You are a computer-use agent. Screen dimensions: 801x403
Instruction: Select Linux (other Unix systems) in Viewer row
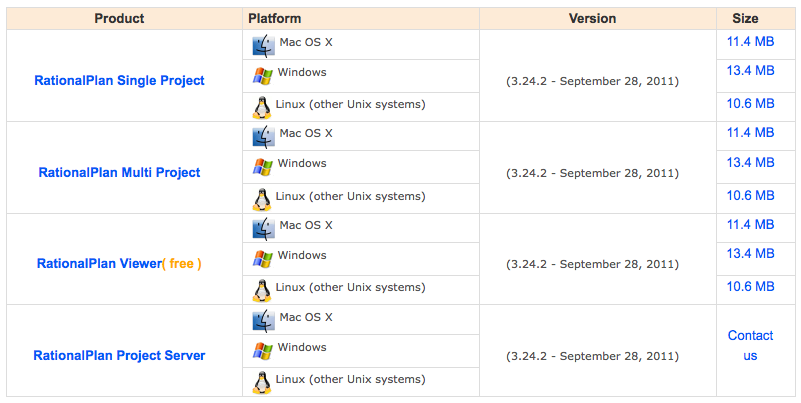coord(350,288)
